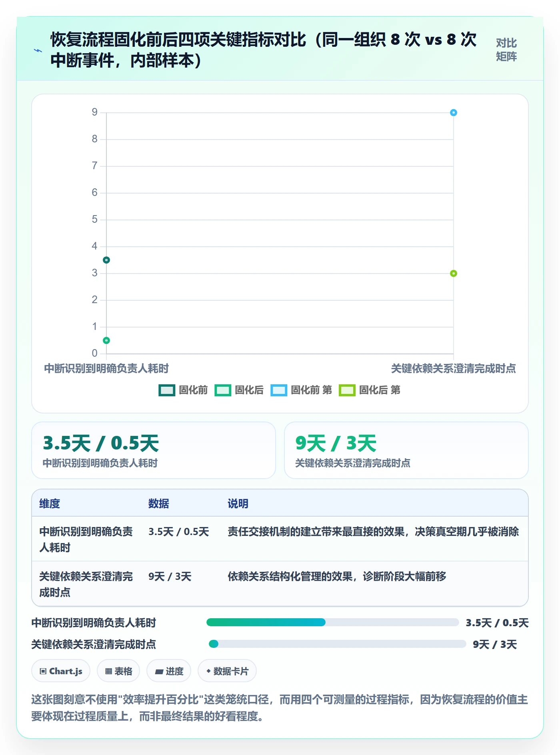Select the 9天 / 3天 data card
Screen dimensions: 560x755
[406, 450]
